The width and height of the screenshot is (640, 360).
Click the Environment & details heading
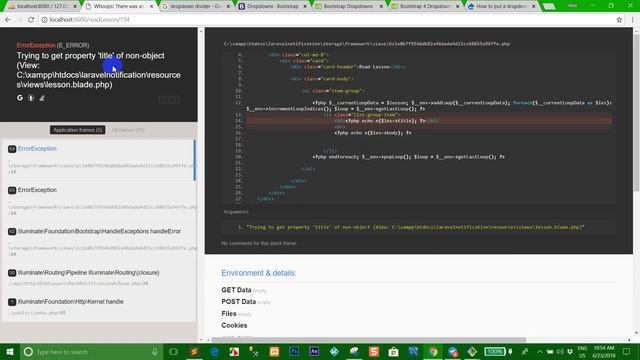coord(259,273)
